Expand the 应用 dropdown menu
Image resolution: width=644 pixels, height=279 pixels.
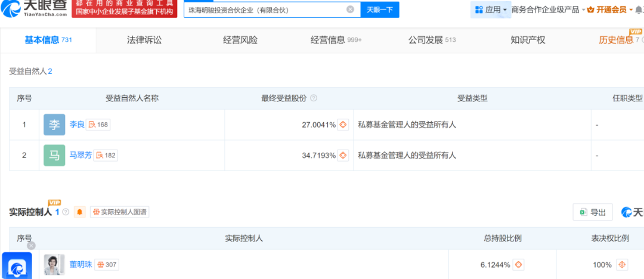pyautogui.click(x=491, y=10)
